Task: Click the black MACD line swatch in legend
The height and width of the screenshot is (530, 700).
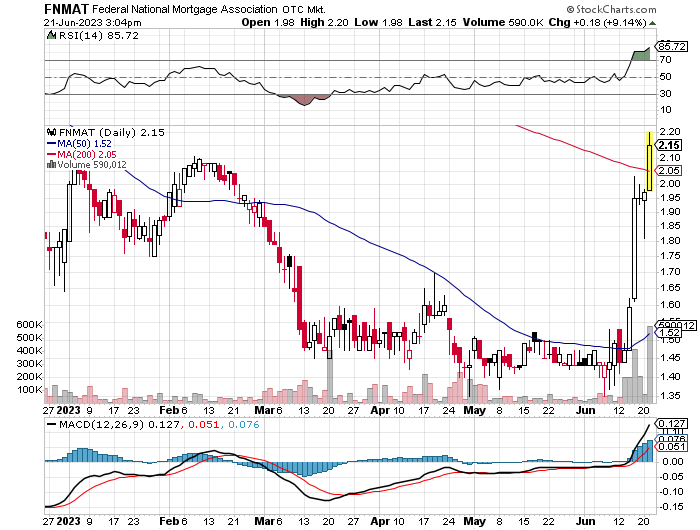Action: (52, 424)
